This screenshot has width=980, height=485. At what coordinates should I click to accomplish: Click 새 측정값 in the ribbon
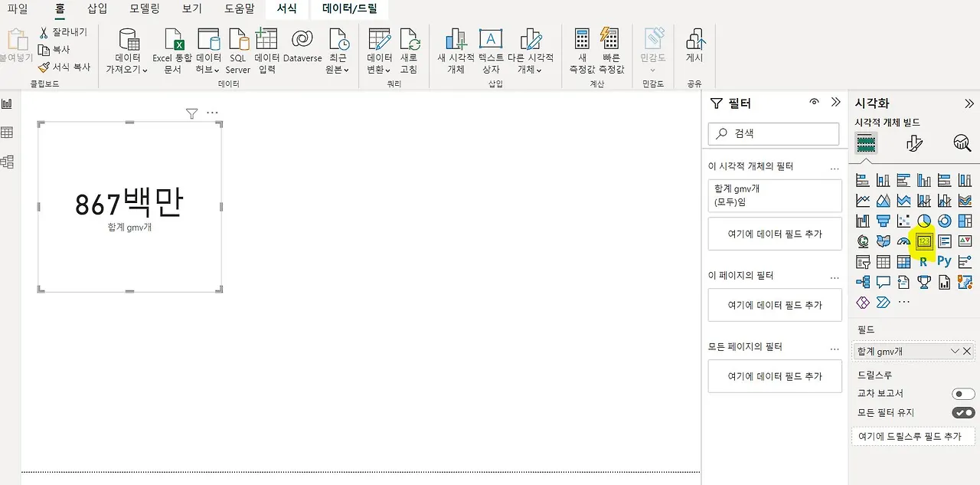tap(582, 51)
